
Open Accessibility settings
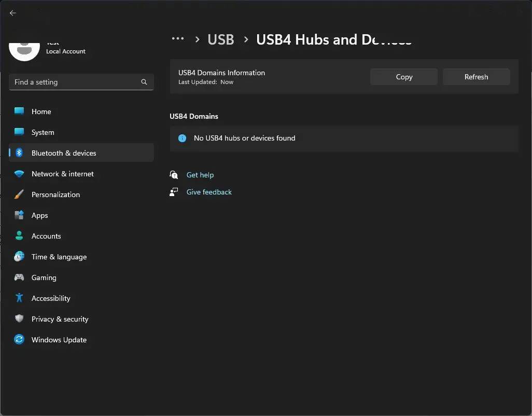click(x=81, y=298)
